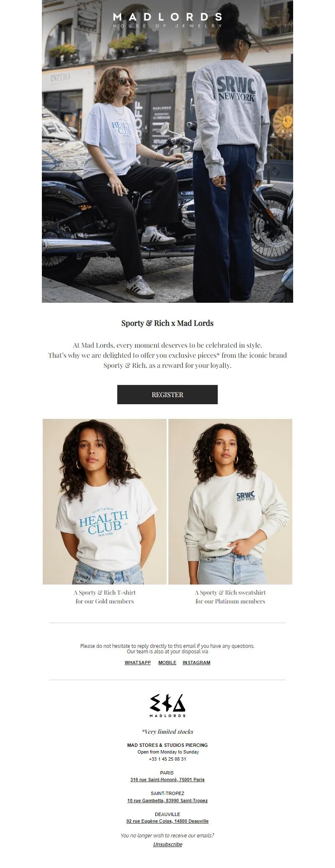This screenshot has height=868, width=335.
Task: Click the Very limited stocks note
Action: point(167,732)
